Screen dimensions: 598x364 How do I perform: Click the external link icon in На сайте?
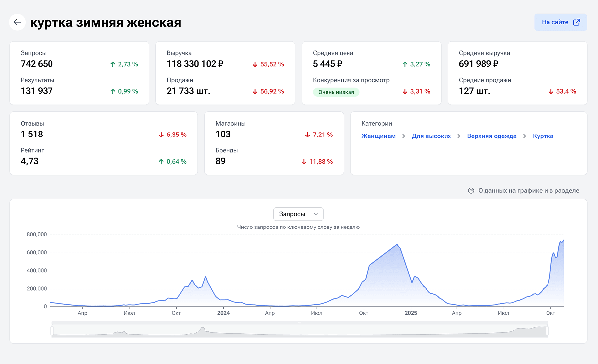[x=577, y=22]
